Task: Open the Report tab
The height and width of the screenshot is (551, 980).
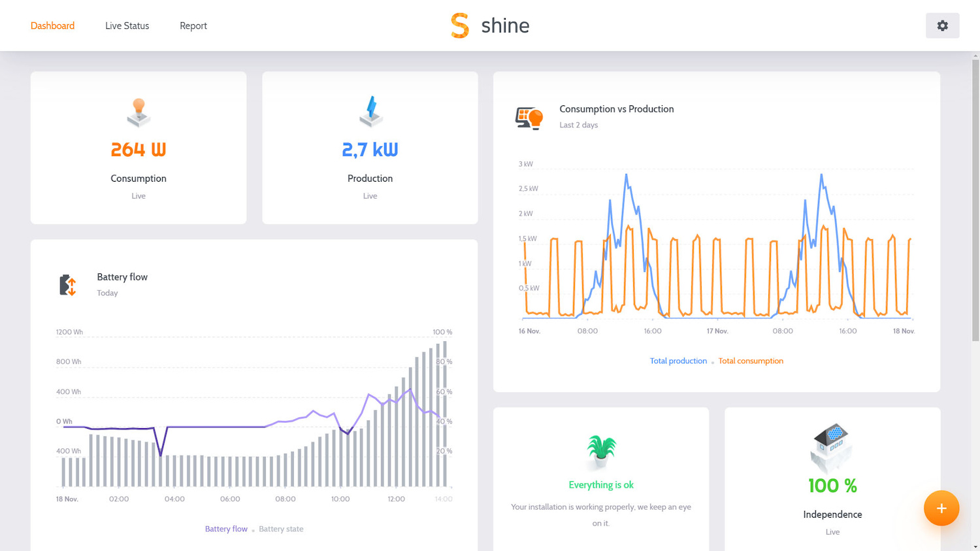Action: 193,25
